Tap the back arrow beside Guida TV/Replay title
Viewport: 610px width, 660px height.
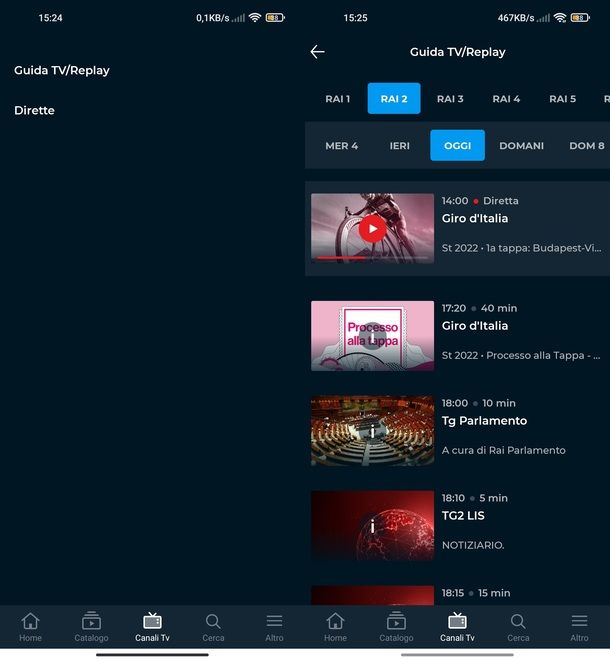(x=318, y=52)
